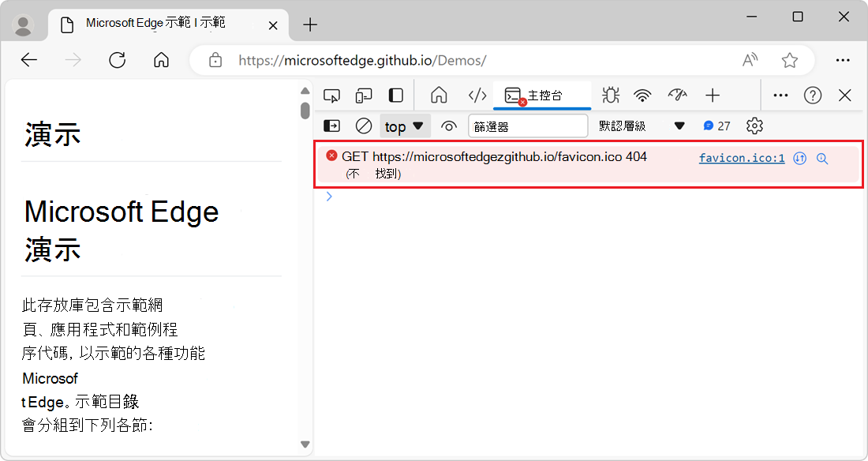Go back to the previous page
Viewport: 868px width, 461px height.
[28, 60]
